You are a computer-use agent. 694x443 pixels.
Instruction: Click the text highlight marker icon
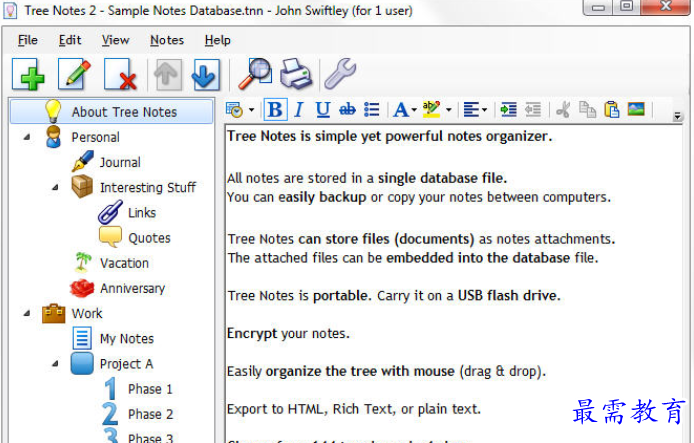pos(432,109)
